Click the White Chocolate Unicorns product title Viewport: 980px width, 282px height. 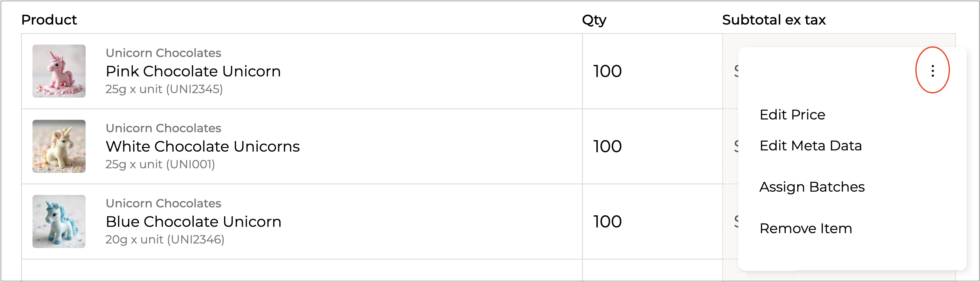[203, 147]
